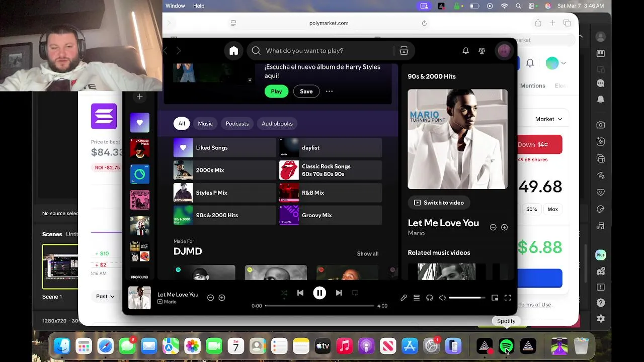Open lyrics microphone icon in player

click(x=404, y=298)
